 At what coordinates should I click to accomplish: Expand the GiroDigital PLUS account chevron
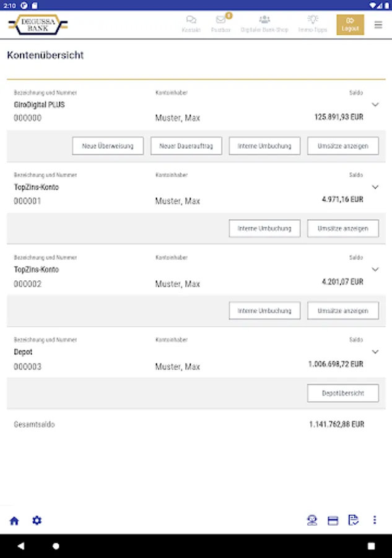374,105
